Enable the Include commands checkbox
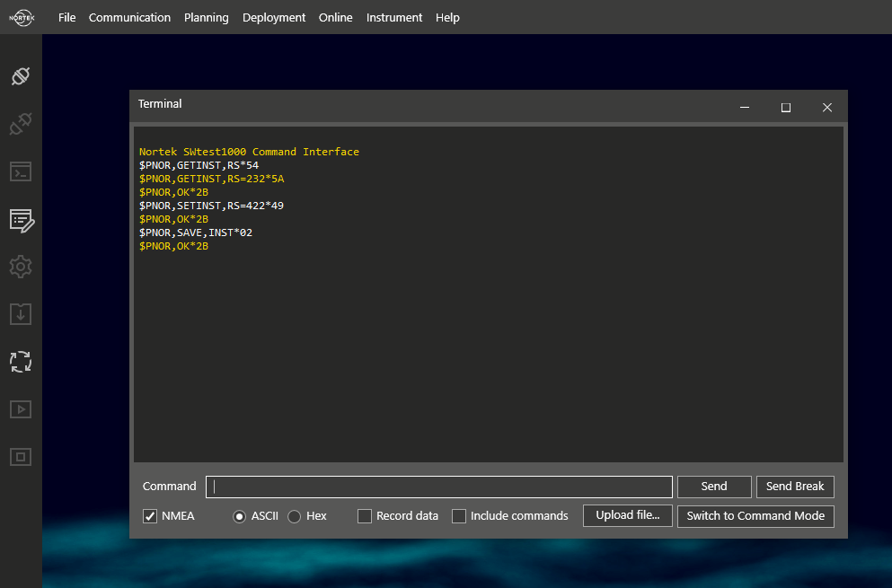The height and width of the screenshot is (588, 892). [x=459, y=516]
